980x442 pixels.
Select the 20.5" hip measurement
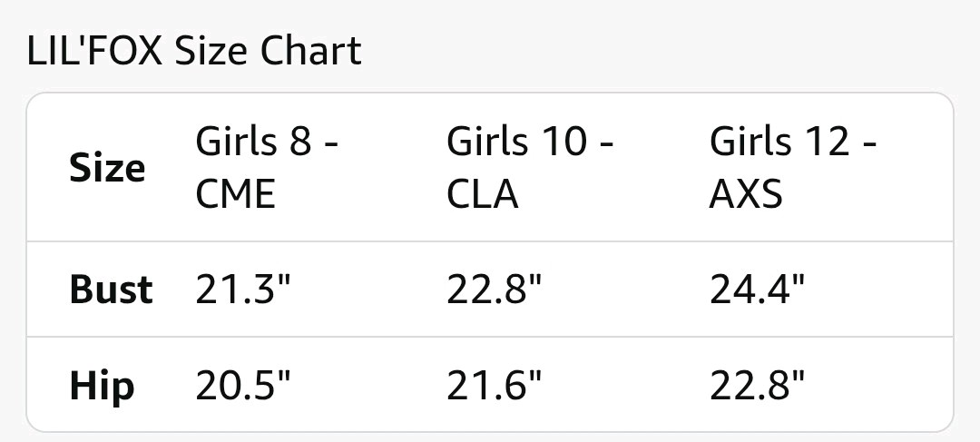tap(243, 387)
